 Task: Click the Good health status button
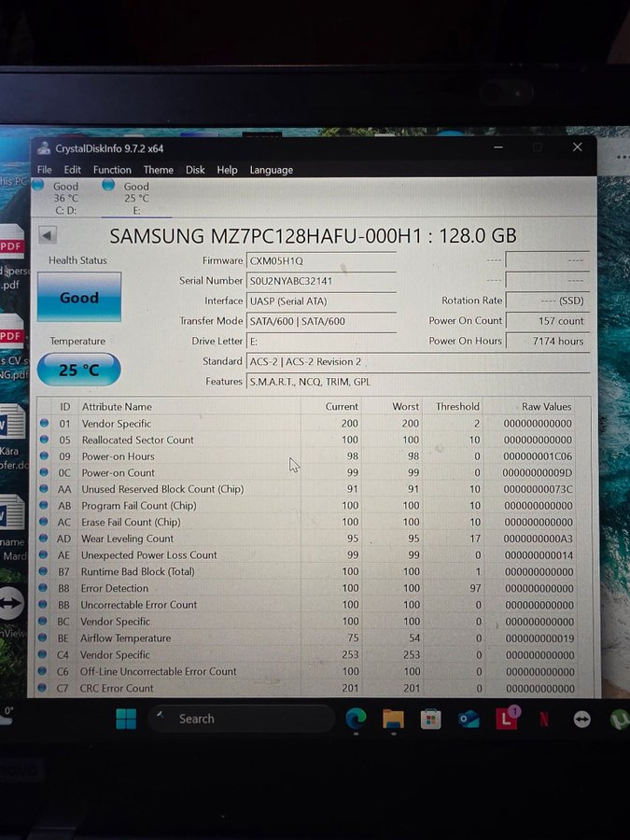click(79, 298)
